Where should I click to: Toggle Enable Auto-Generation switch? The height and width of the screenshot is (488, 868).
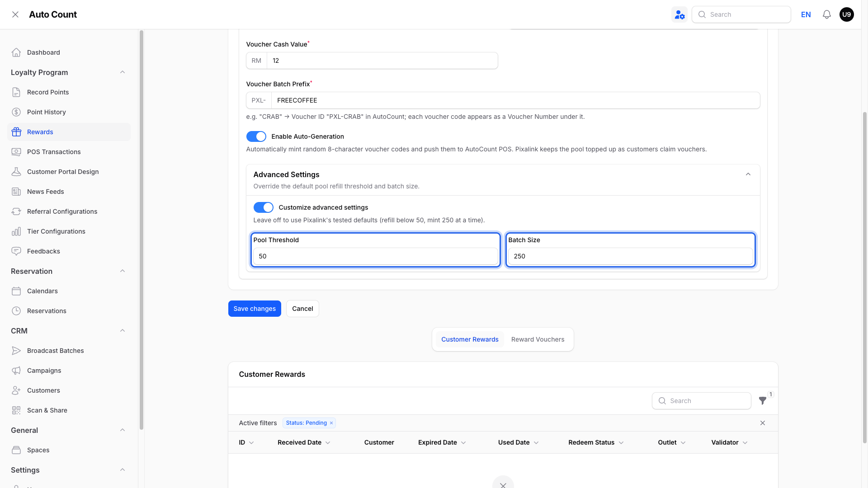pos(256,136)
